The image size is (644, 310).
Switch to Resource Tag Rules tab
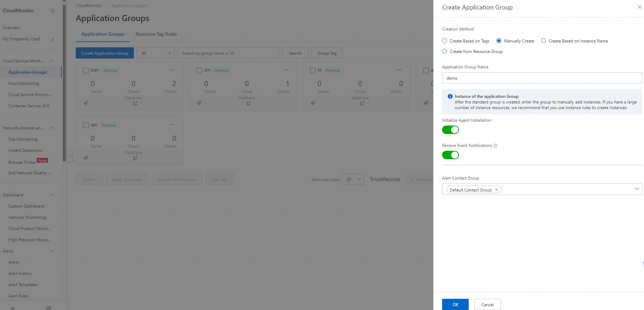coord(156,34)
